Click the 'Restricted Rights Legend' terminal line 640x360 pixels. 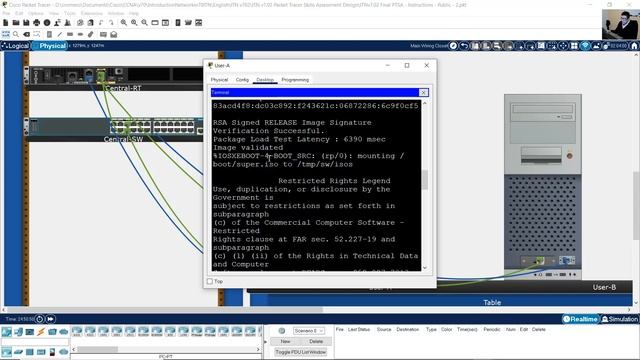(x=334, y=181)
